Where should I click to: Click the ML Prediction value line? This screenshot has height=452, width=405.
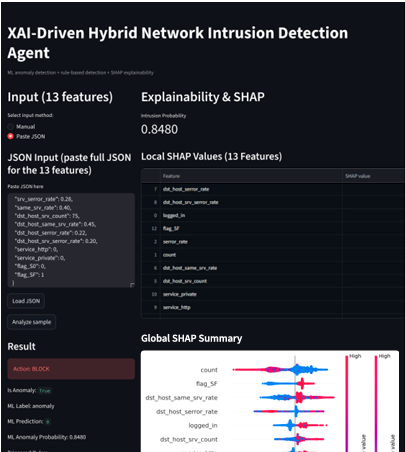[29, 422]
